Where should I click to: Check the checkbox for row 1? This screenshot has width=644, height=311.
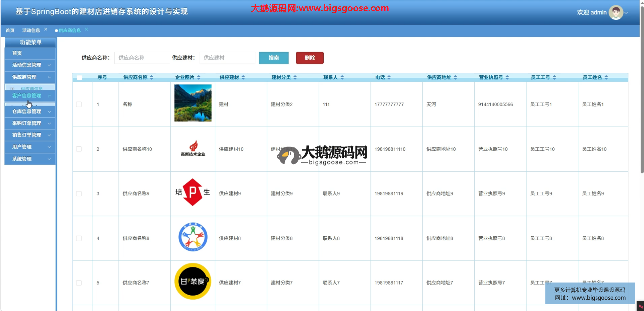pyautogui.click(x=79, y=104)
